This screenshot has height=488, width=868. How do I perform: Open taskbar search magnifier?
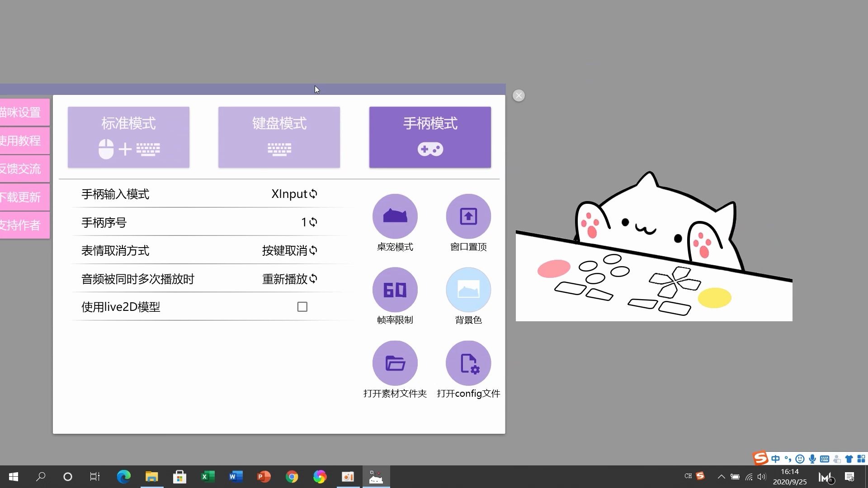(x=41, y=477)
